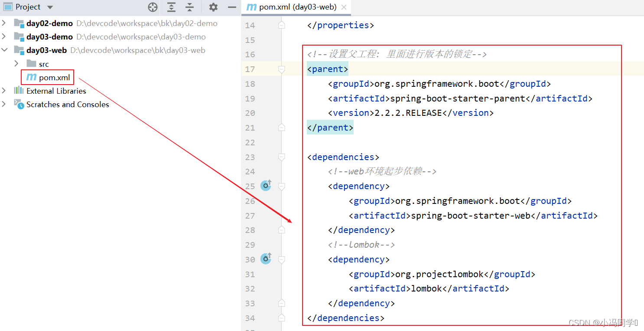The width and height of the screenshot is (644, 331).
Task: Click the 2.2.2.RELEASE version text
Action: coord(408,113)
